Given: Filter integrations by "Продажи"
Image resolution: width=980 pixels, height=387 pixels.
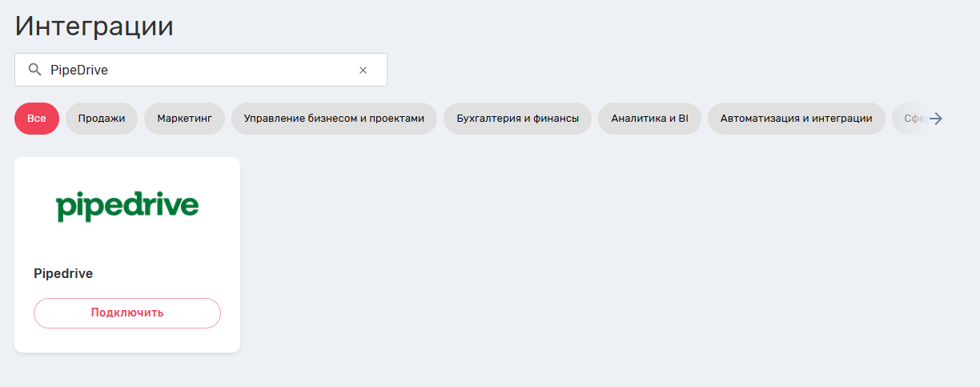Looking at the screenshot, I should pyautogui.click(x=102, y=119).
